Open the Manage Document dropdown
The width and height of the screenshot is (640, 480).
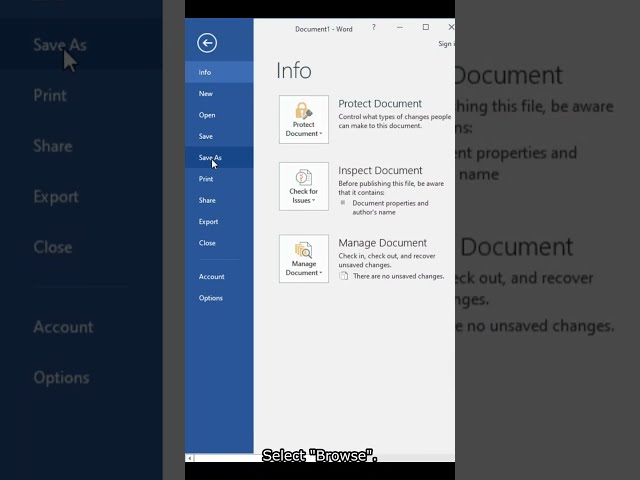(x=304, y=258)
